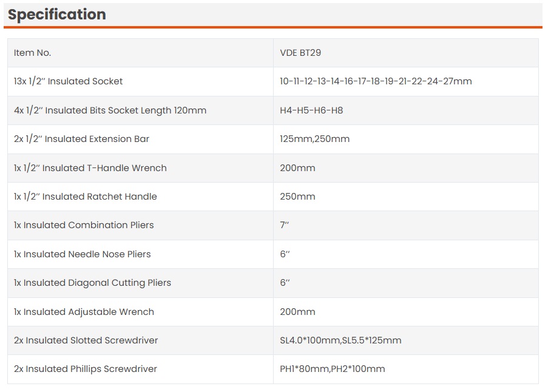Click the Insulated Ratchet Handle label
Viewport: 551px width, 392px height.
point(86,197)
